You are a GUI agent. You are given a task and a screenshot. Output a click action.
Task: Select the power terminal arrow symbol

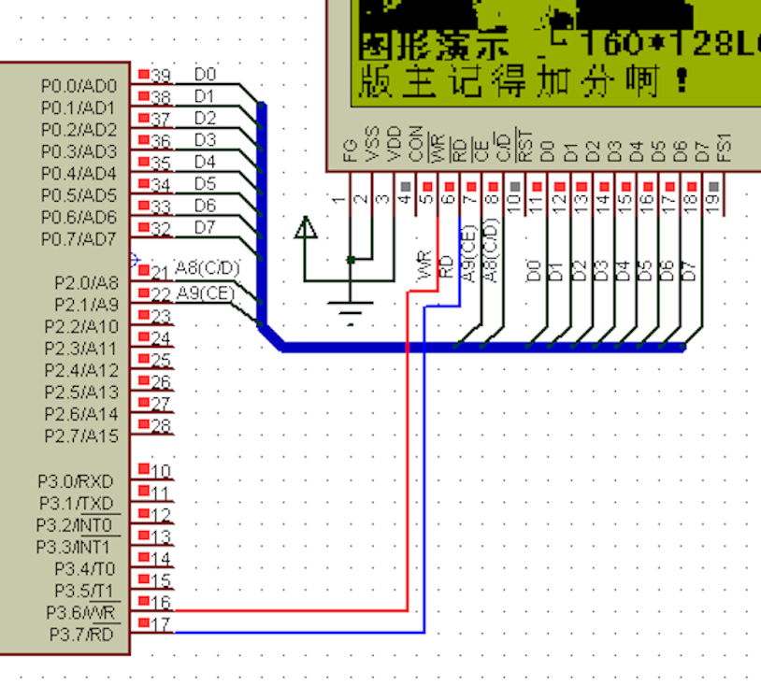pyautogui.click(x=305, y=229)
